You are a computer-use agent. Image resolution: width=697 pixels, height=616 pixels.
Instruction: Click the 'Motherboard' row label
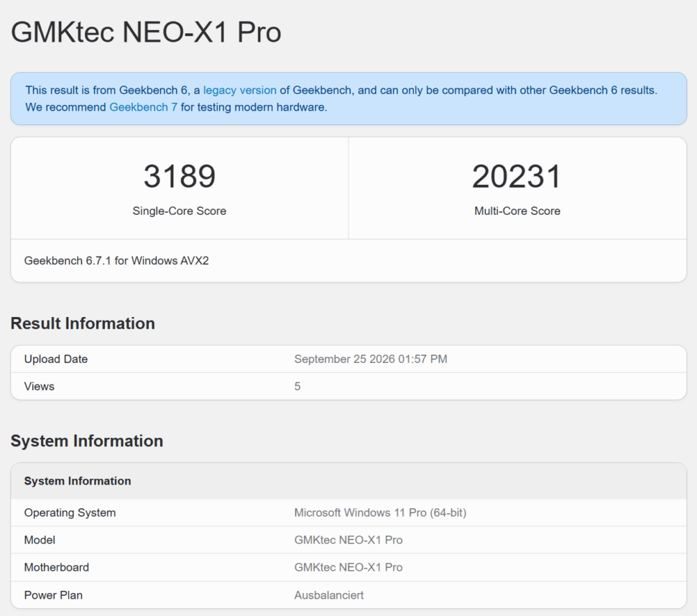pyautogui.click(x=57, y=567)
